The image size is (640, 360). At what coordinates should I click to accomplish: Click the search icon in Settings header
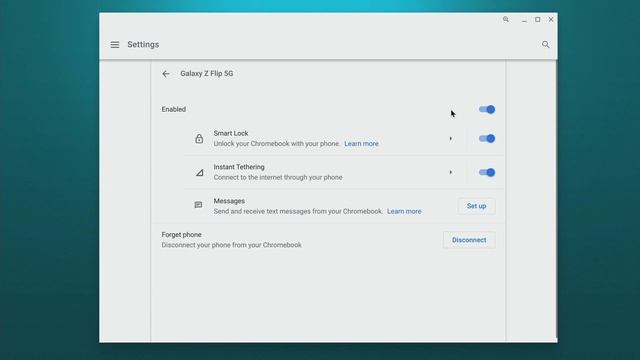click(545, 44)
